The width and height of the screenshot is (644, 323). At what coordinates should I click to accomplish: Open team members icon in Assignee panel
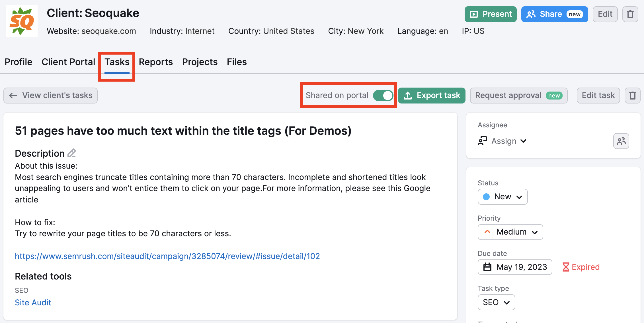tap(621, 141)
